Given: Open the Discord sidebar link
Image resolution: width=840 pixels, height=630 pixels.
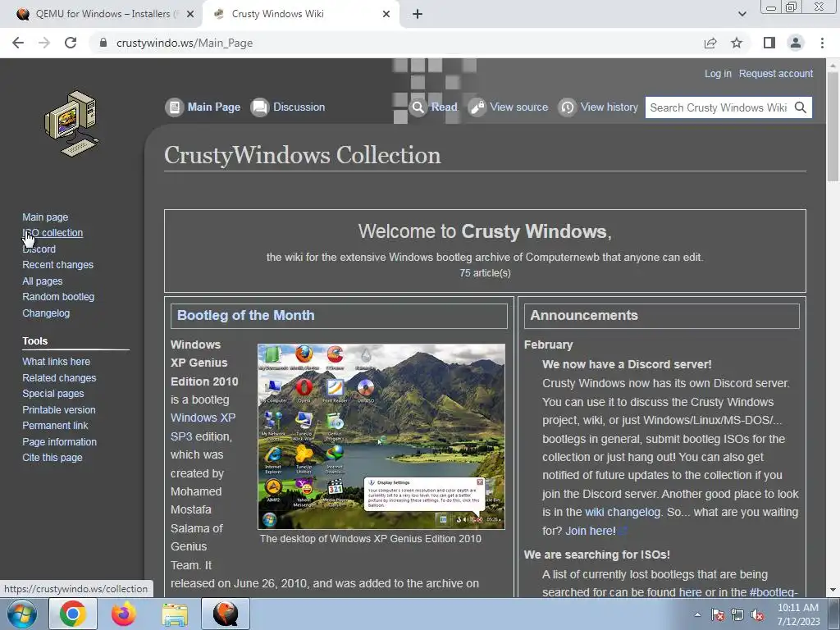Looking at the screenshot, I should click(39, 249).
